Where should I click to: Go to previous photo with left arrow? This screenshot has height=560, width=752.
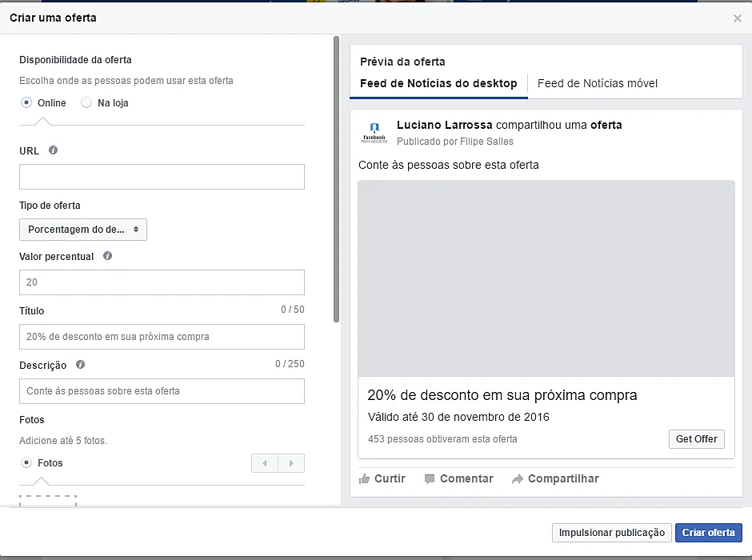pos(265,463)
